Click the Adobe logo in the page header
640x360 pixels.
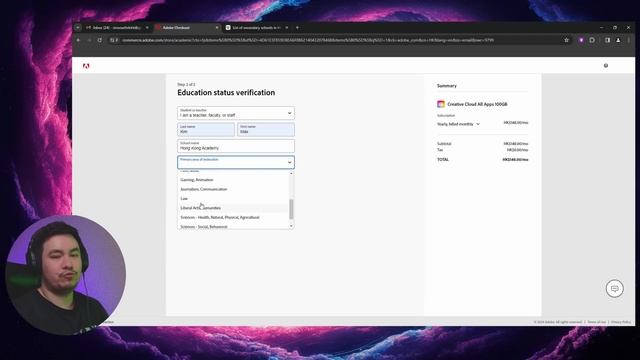86,66
